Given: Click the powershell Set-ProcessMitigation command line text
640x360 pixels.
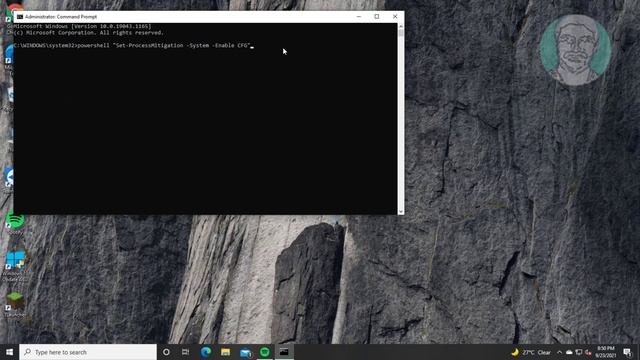Looking at the screenshot, I should pos(163,46).
